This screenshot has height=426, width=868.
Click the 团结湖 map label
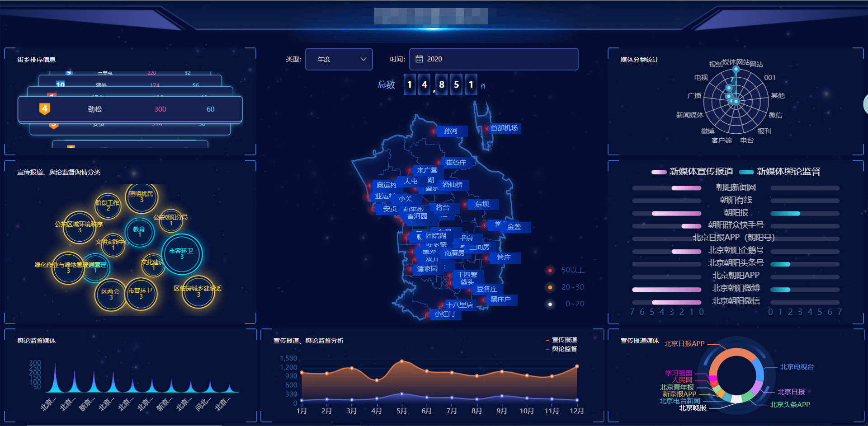tap(436, 236)
